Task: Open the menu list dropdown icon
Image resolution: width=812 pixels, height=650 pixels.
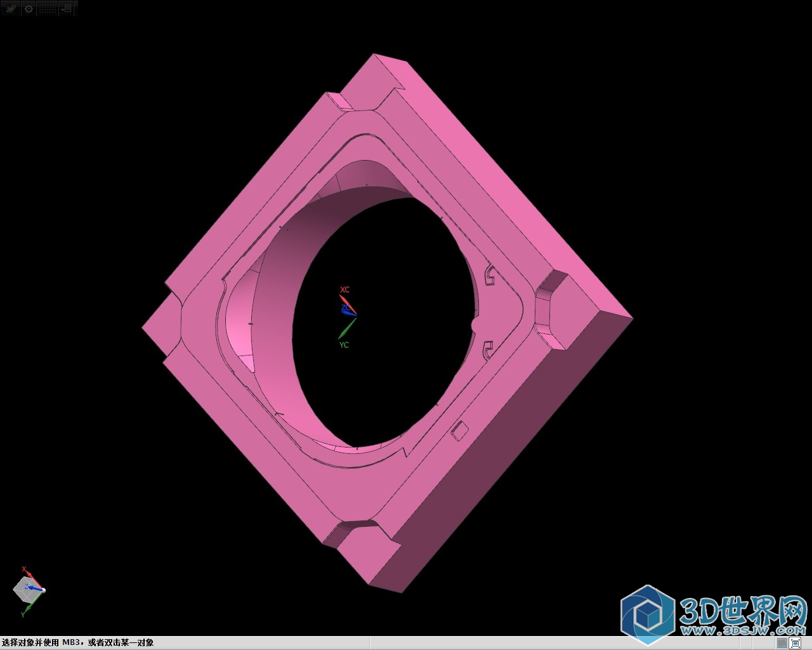Action: 66,9
